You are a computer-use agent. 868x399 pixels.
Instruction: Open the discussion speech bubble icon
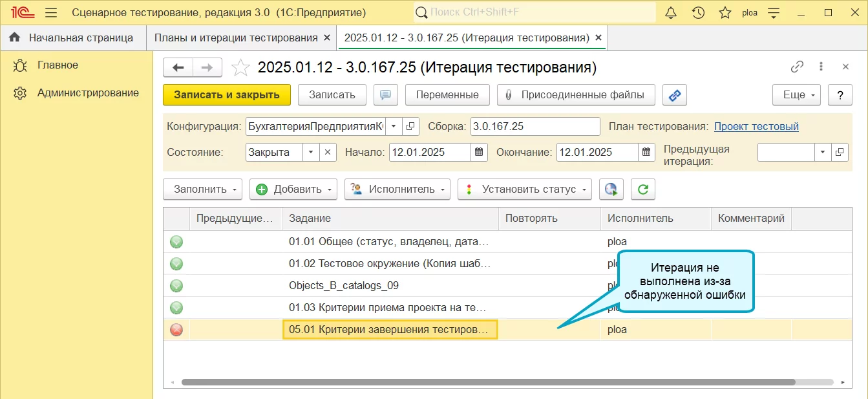click(385, 94)
